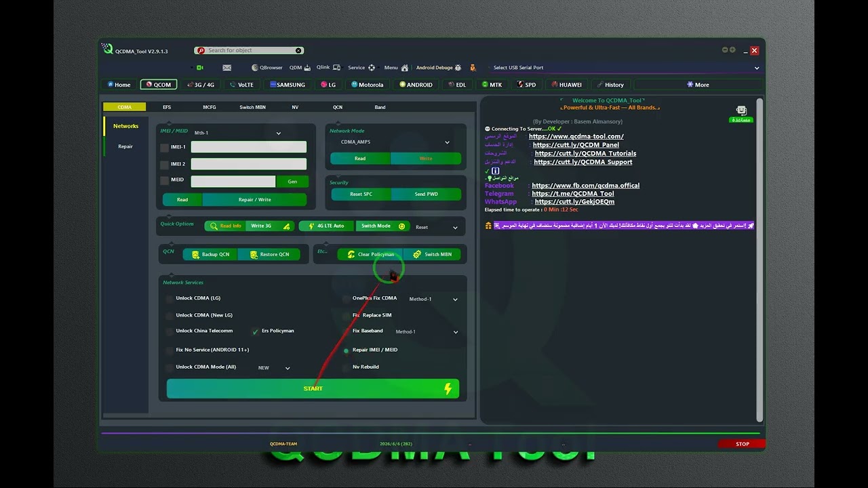Expand the NEW dropdown for Unlock CDMA Mode

274,368
